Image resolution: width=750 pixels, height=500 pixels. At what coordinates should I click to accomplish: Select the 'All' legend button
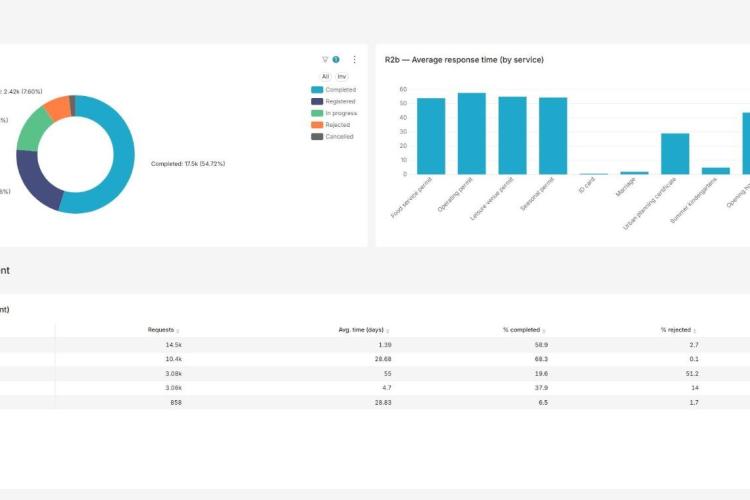point(325,77)
